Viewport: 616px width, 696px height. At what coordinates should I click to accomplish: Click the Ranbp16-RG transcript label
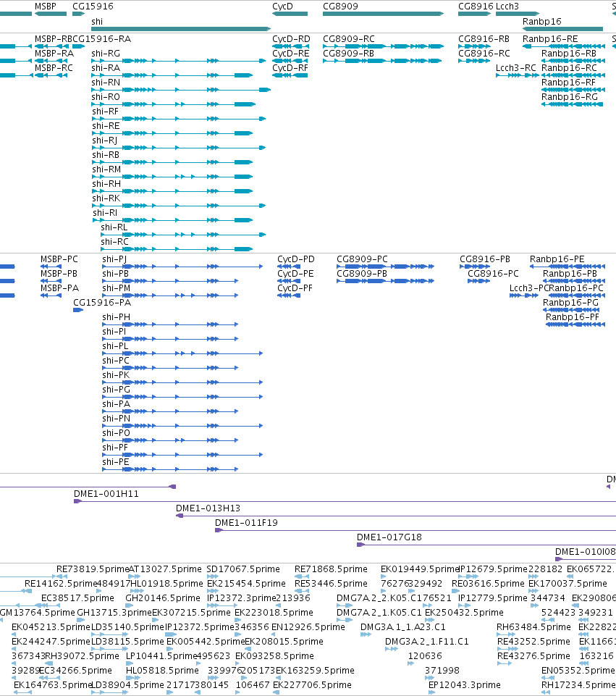tap(570, 97)
